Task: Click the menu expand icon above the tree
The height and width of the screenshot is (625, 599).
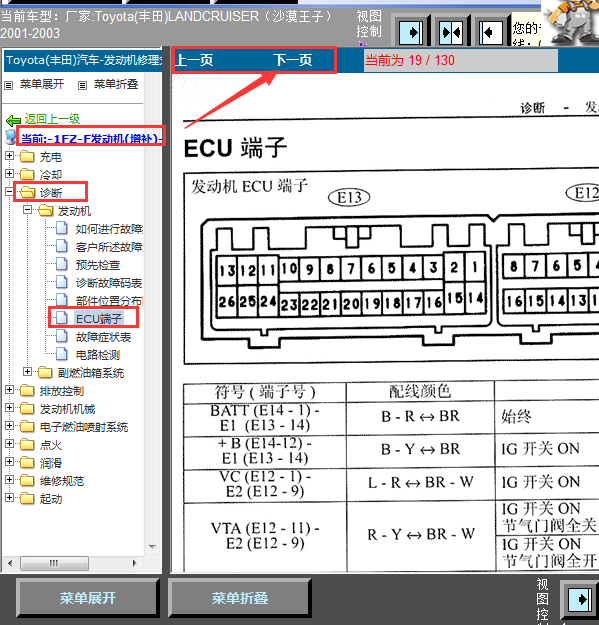Action: pyautogui.click(x=8, y=85)
